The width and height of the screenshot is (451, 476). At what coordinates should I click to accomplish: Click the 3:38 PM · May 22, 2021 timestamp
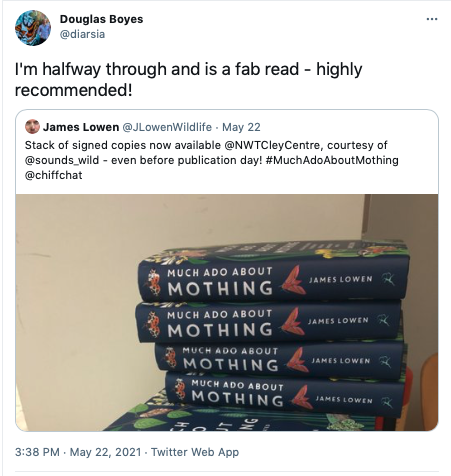pyautogui.click(x=78, y=452)
